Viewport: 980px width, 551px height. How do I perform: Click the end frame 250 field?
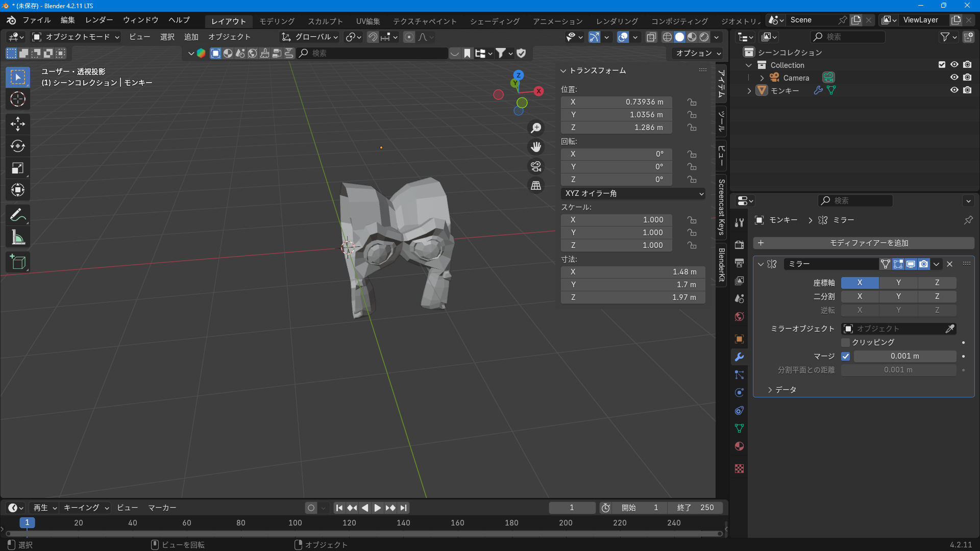(x=696, y=508)
